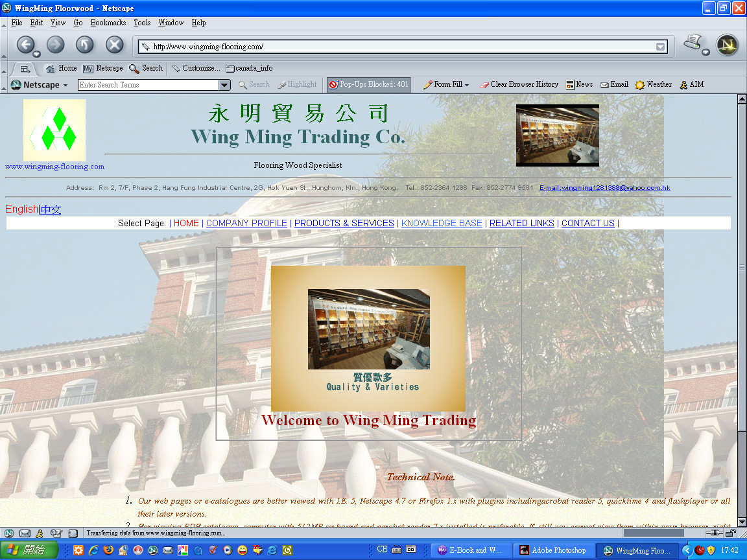The image size is (747, 560).
Task: Open the Pop-Ups Blocked settings
Action: [368, 84]
